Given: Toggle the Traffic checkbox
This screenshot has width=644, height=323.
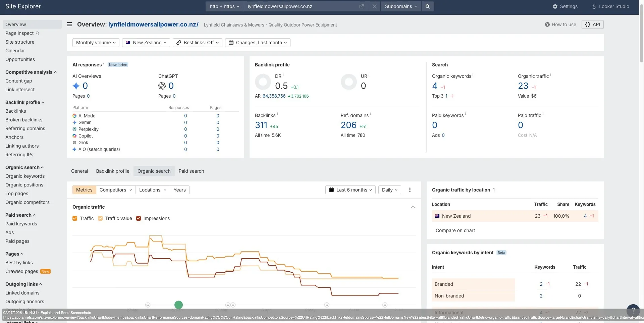Looking at the screenshot, I should tap(75, 218).
